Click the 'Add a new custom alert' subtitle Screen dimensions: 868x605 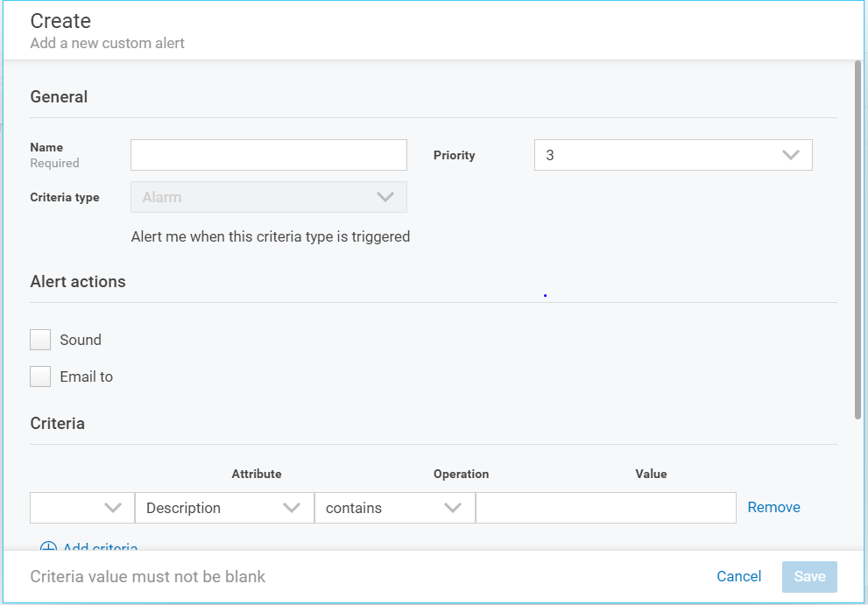click(107, 43)
